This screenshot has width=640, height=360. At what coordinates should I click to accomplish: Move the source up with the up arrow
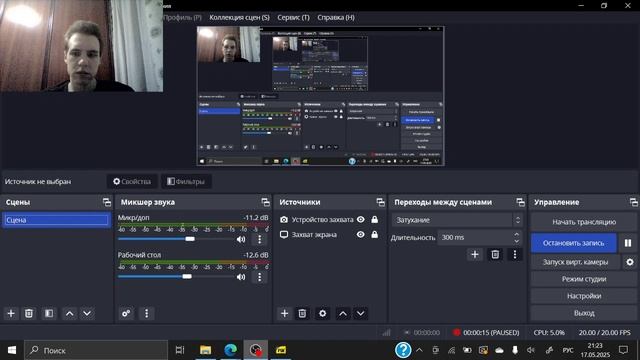[343, 313]
